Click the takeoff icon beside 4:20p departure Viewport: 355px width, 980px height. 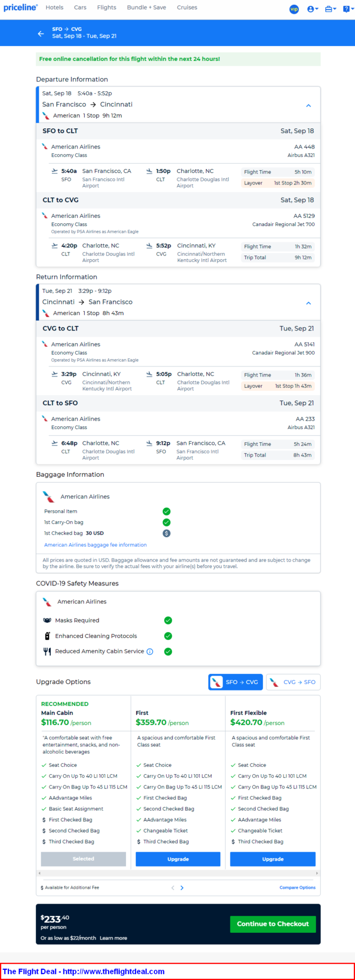click(x=55, y=246)
